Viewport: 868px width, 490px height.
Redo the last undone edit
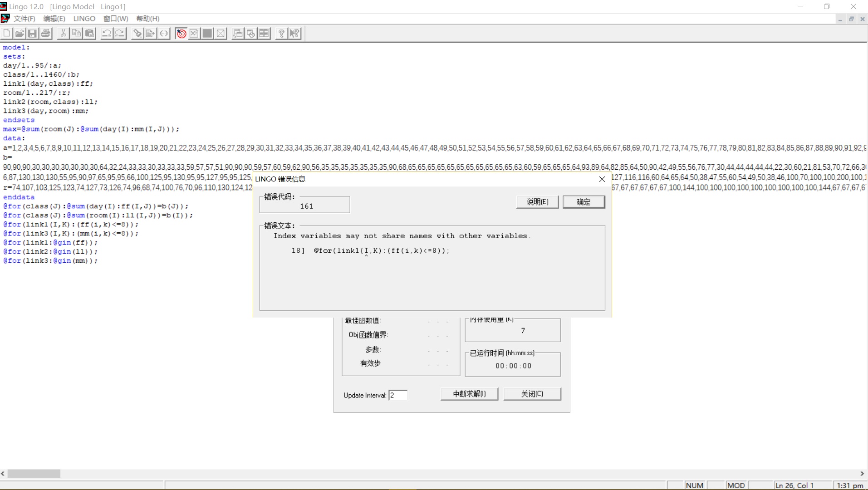click(x=120, y=33)
